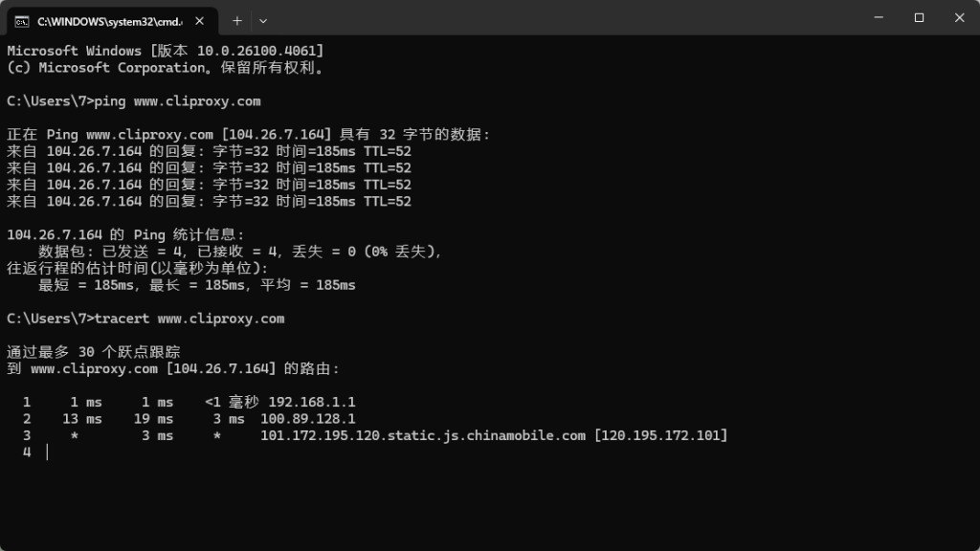Click the empty title bar area
Viewport: 980px width, 551px height.
click(563, 17)
